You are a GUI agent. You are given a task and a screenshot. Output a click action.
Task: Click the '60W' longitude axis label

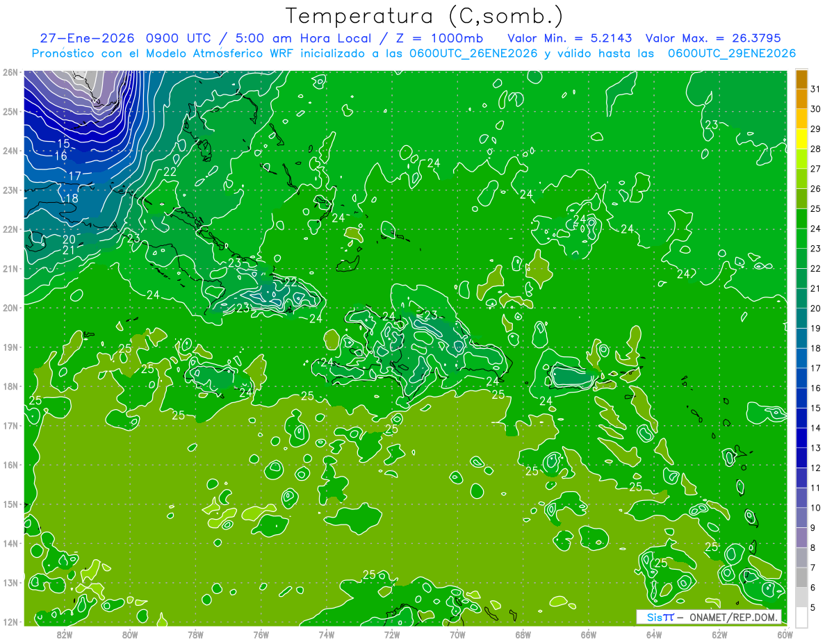coord(785,634)
